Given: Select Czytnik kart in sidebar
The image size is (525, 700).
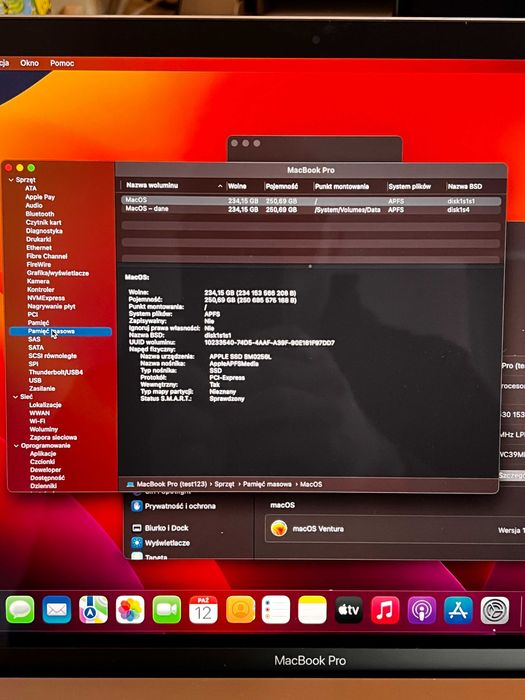Looking at the screenshot, I should [x=44, y=222].
